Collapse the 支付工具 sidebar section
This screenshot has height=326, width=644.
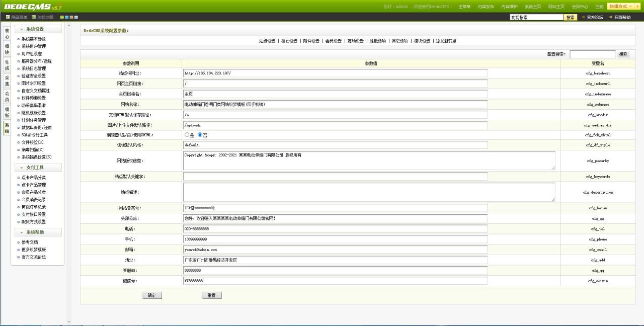tap(38, 168)
